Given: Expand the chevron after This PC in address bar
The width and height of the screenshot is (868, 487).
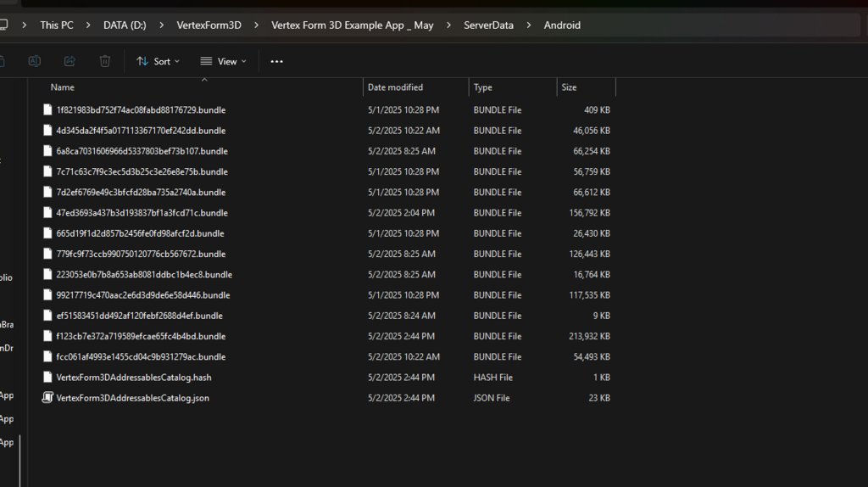Looking at the screenshot, I should (88, 25).
